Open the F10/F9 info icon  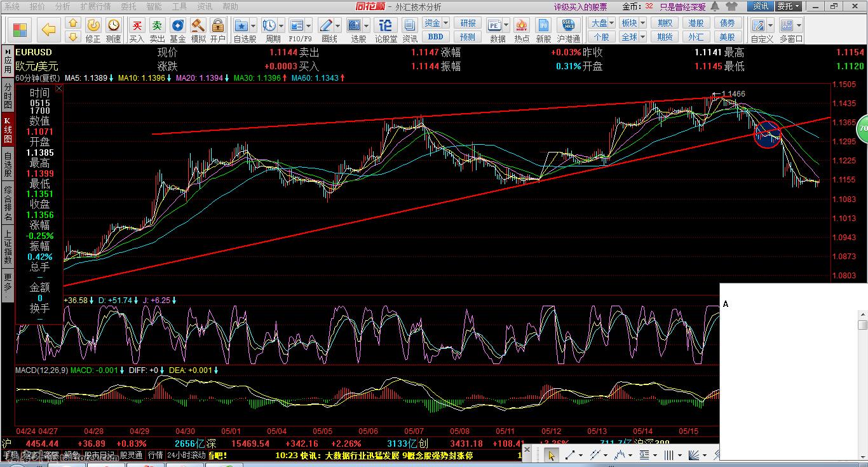pyautogui.click(x=296, y=25)
